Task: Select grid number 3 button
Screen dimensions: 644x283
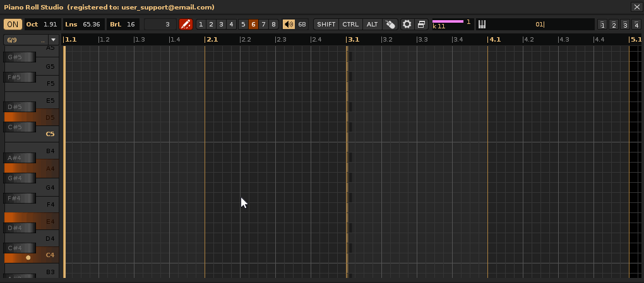Action: [x=220, y=25]
